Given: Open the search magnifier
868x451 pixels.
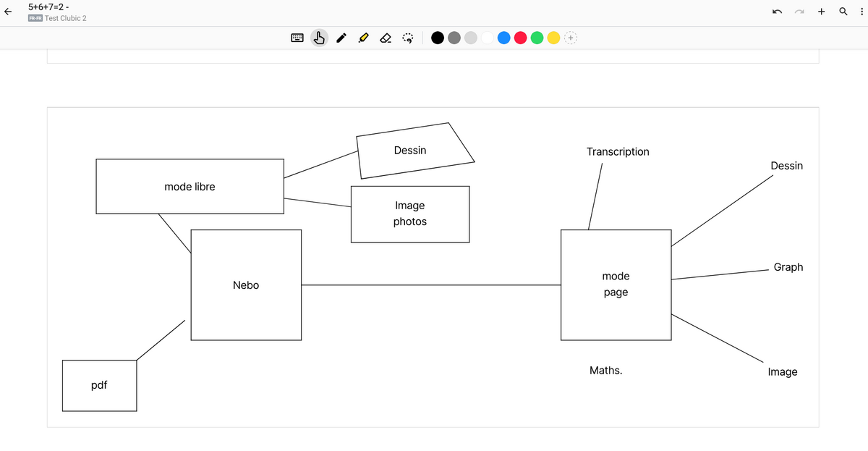Looking at the screenshot, I should (x=843, y=12).
